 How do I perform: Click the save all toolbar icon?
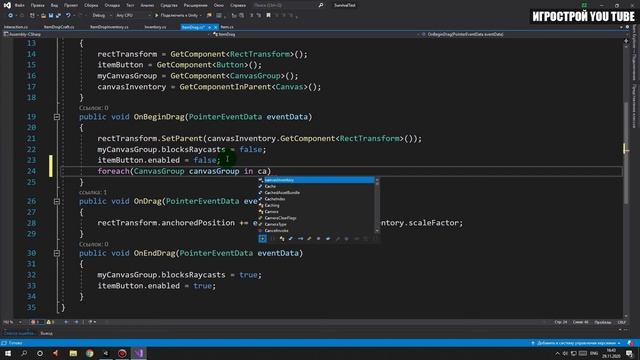(58, 16)
